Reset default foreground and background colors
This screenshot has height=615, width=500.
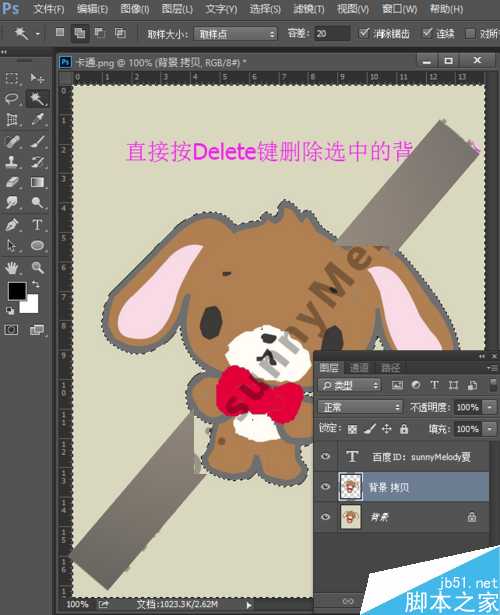pos(10,311)
